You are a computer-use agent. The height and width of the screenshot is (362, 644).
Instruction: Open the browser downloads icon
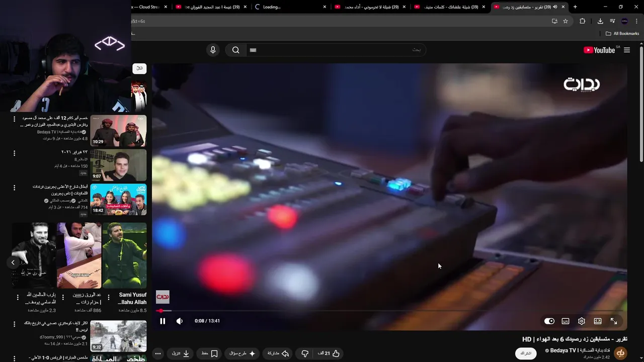pyautogui.click(x=600, y=21)
